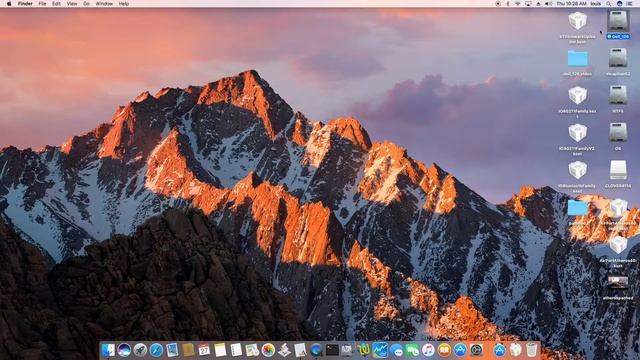Select the atheros screenshot thumbnail on desktop
Screen dimensions: 640x360
coord(618,282)
